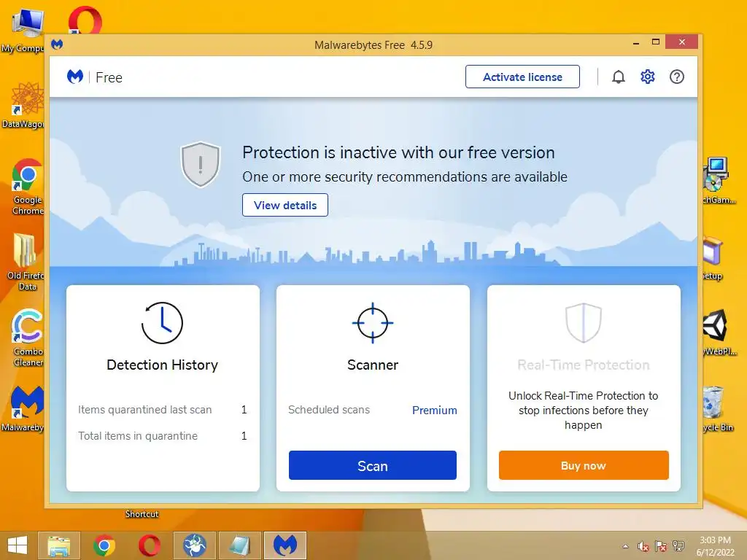Click the orange Buy now button
747x560 pixels.
pos(584,465)
